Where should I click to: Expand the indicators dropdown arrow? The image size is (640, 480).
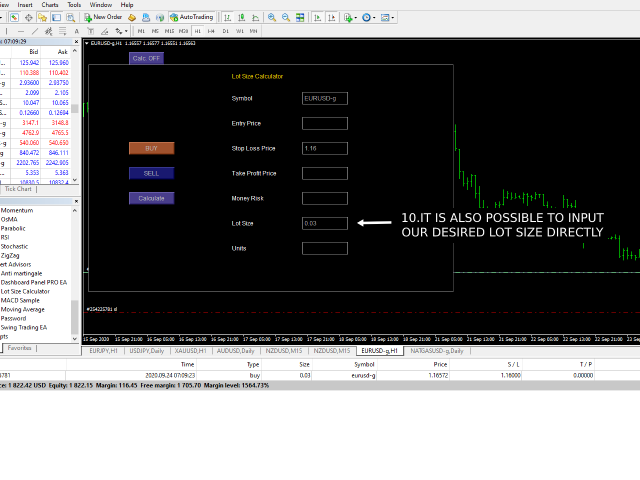356,18
